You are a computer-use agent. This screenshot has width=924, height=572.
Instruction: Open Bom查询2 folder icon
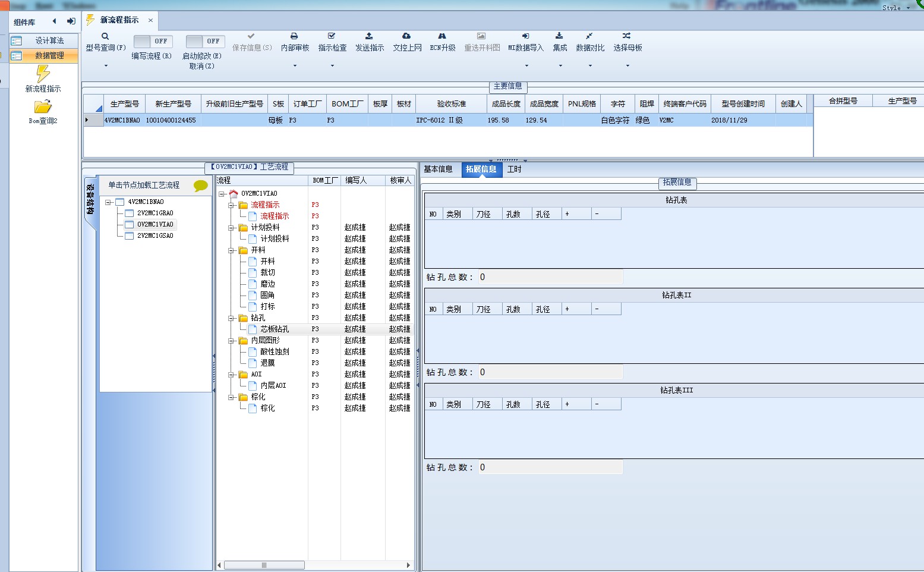click(x=43, y=107)
